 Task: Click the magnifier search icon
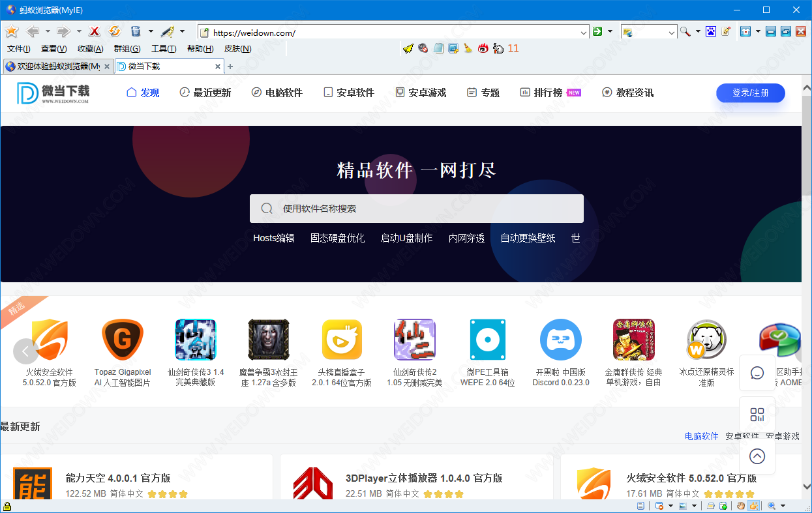(685, 31)
